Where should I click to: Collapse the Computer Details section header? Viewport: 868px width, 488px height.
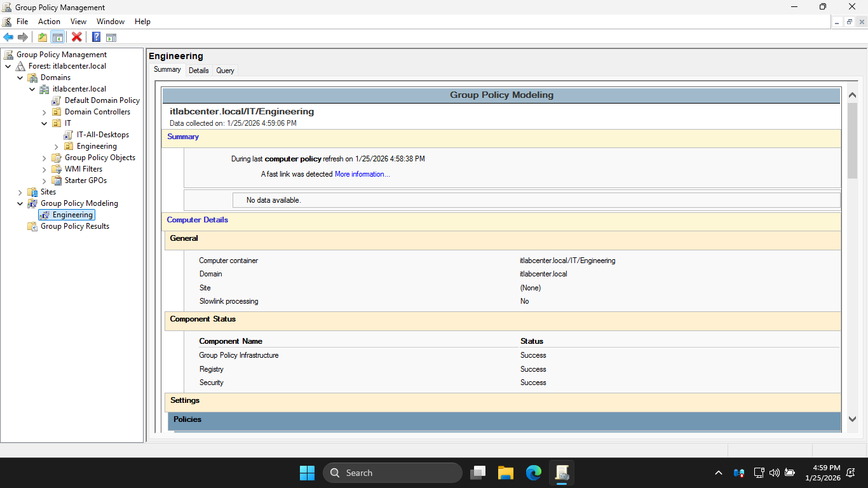pos(197,220)
